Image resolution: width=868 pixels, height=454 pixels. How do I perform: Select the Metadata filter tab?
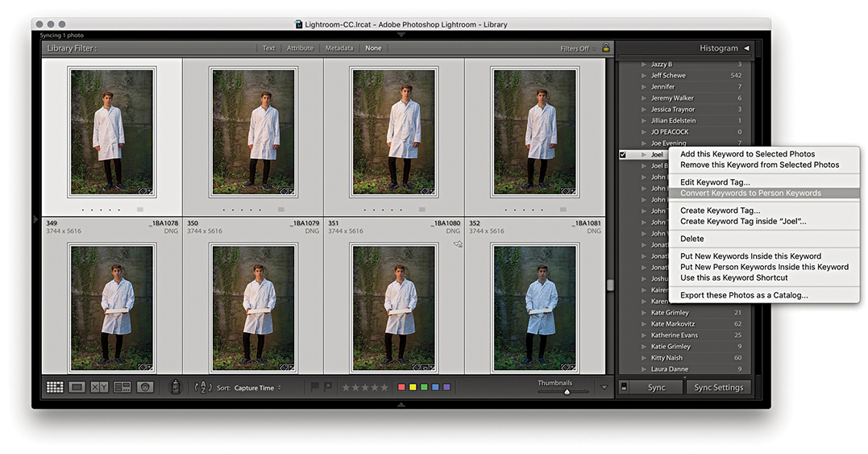point(338,48)
